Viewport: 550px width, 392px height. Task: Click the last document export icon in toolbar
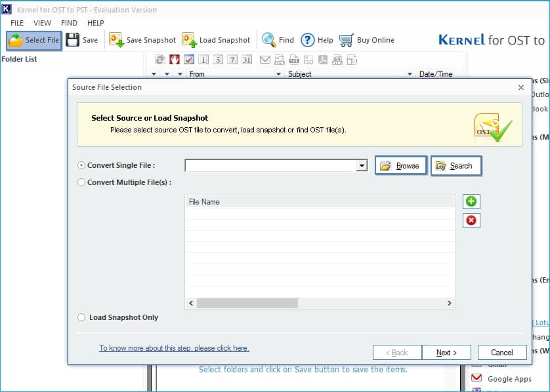click(352, 60)
